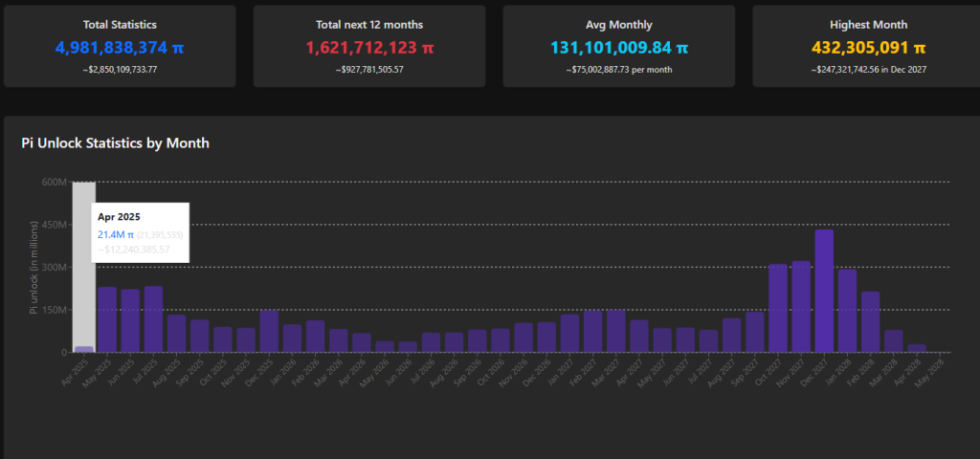Click the Apr 2025 tooltip box
980x459 pixels.
click(x=141, y=233)
